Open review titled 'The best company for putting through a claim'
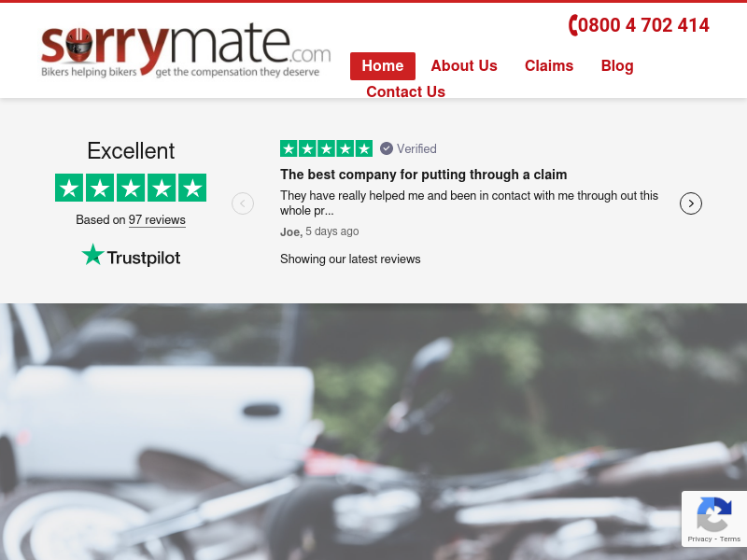747x560 pixels. [424, 175]
